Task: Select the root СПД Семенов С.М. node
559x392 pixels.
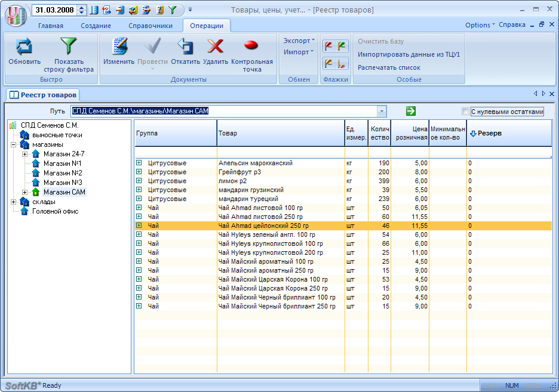Action: coord(50,125)
